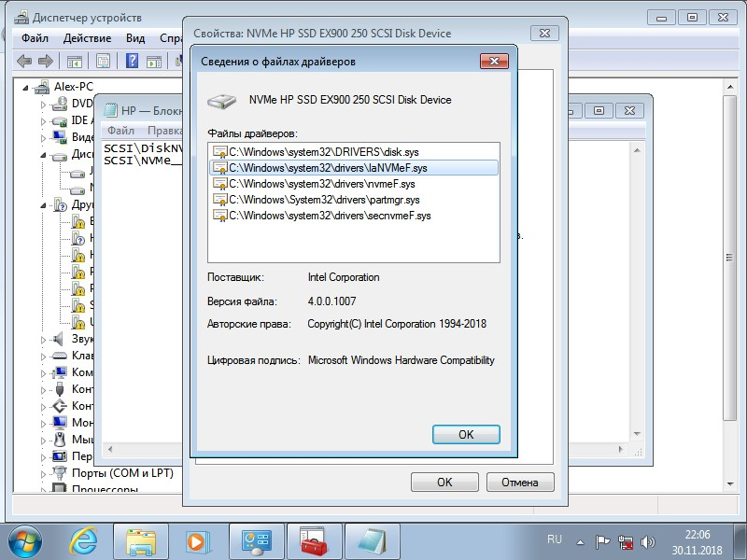Image resolution: width=747 pixels, height=560 pixels.
Task: Click the network tray icon with red X
Action: [x=626, y=542]
